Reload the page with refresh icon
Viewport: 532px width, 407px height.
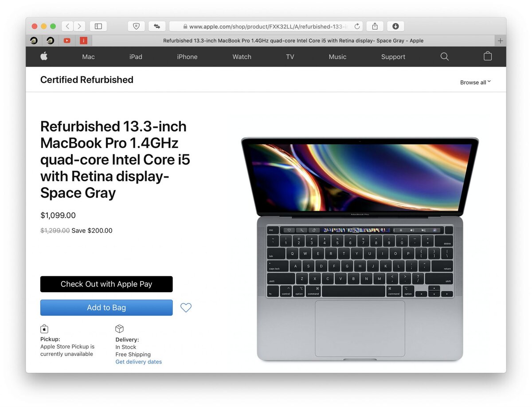coord(357,27)
